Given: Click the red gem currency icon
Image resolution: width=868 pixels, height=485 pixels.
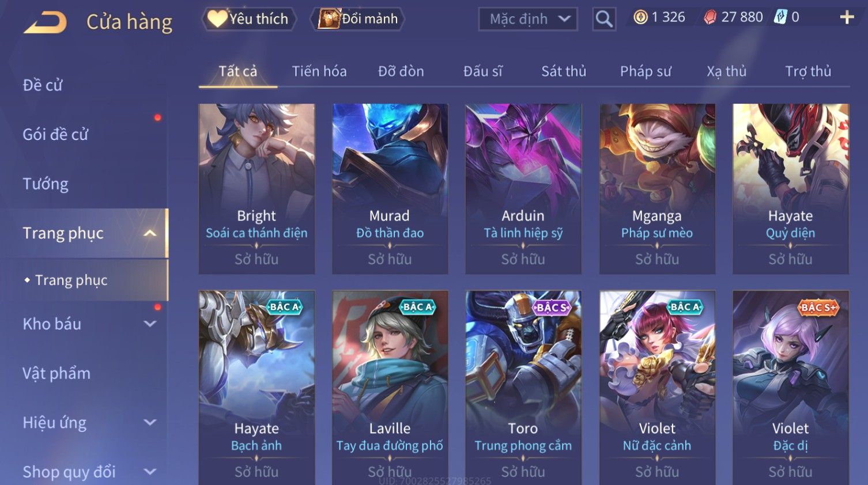Looking at the screenshot, I should 710,17.
